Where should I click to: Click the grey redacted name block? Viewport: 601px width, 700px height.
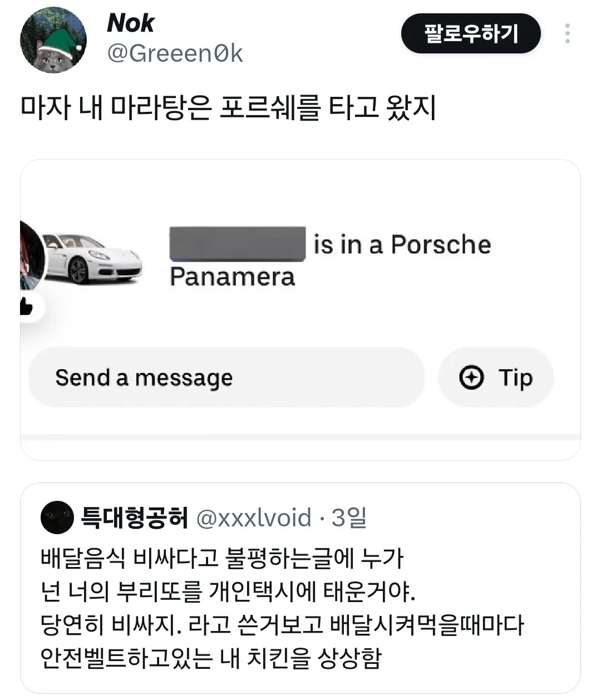(238, 244)
